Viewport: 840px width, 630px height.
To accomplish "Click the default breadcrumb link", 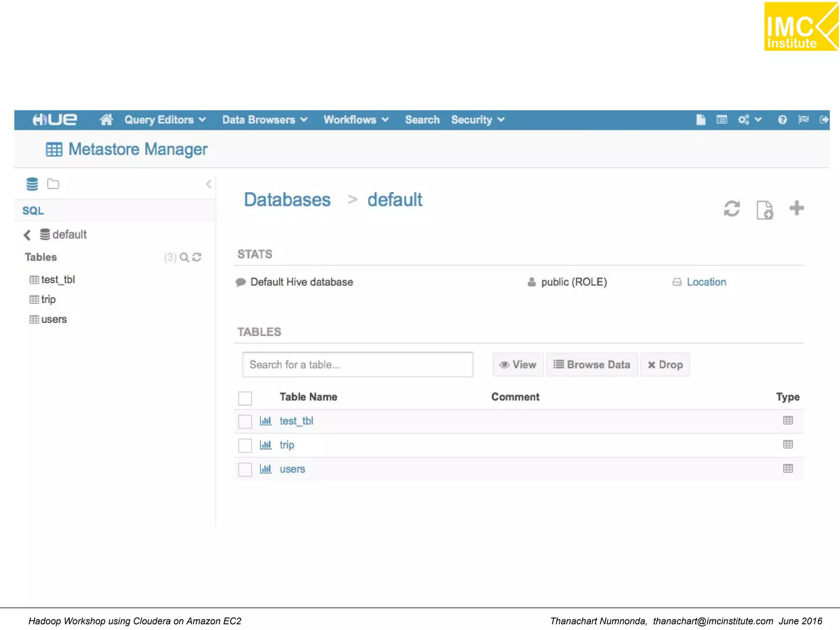I will point(395,200).
